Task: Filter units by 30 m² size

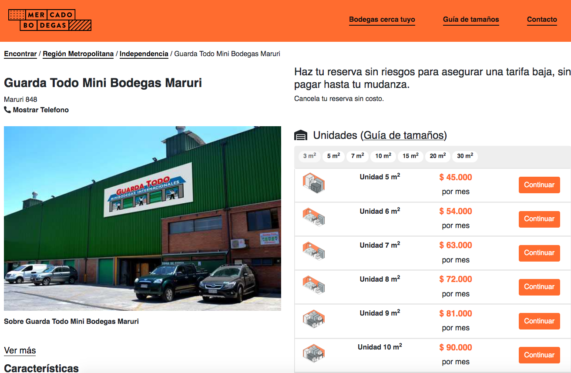Action: click(x=465, y=156)
